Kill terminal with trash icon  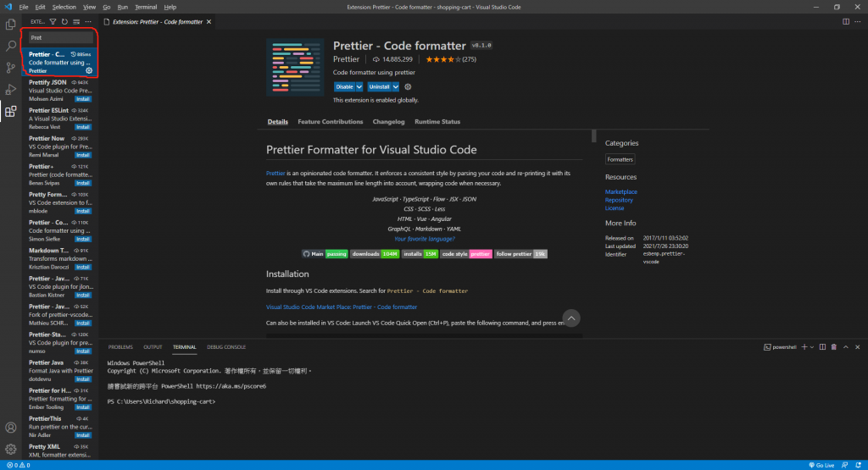pyautogui.click(x=834, y=347)
